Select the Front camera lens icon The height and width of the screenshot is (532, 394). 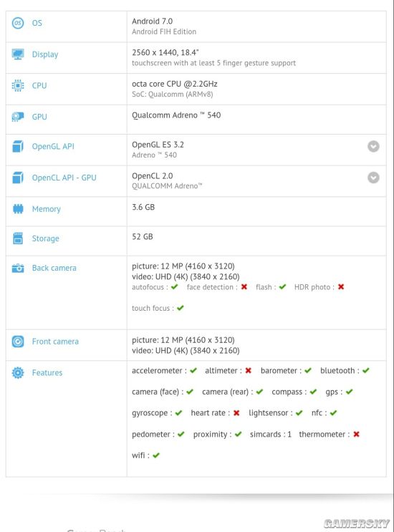point(18,342)
